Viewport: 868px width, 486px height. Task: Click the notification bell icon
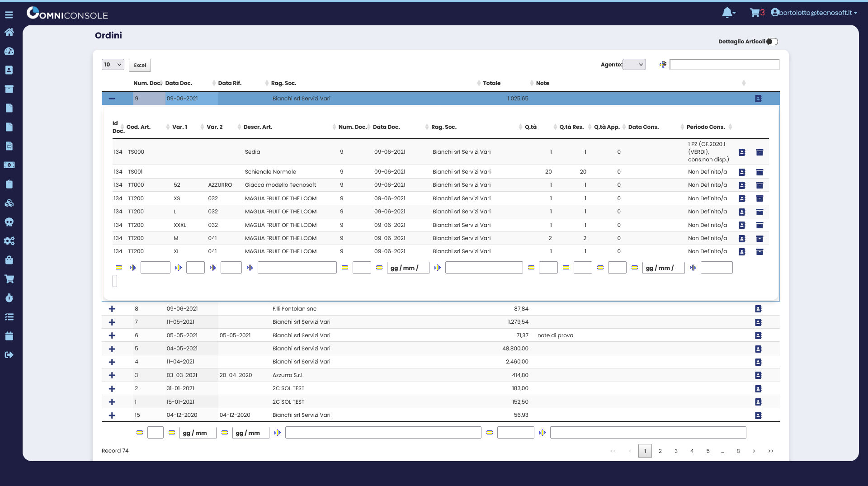coord(727,13)
